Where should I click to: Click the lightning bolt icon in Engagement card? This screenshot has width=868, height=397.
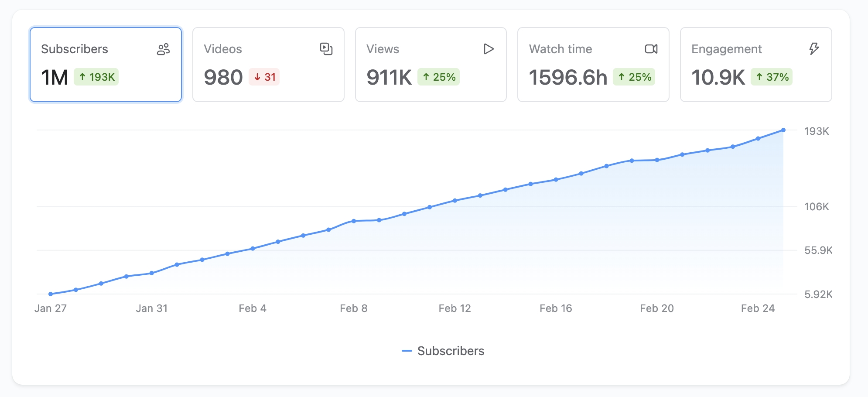click(814, 49)
